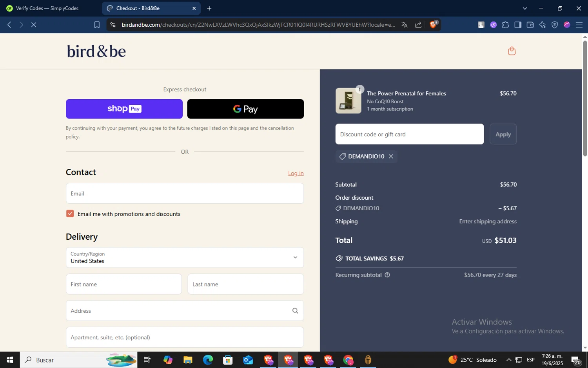
Task: Click the share page icon
Action: (418, 25)
